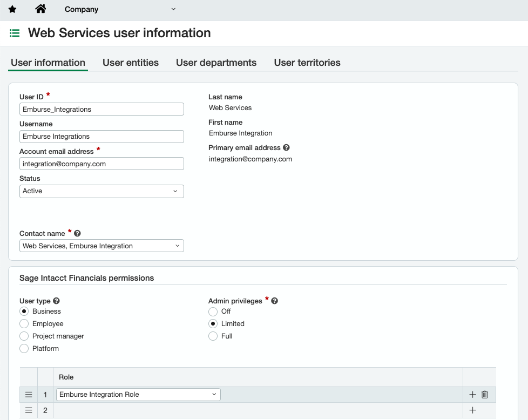The height and width of the screenshot is (420, 528).
Task: Turn Admin privileges Off
Action: 213,311
